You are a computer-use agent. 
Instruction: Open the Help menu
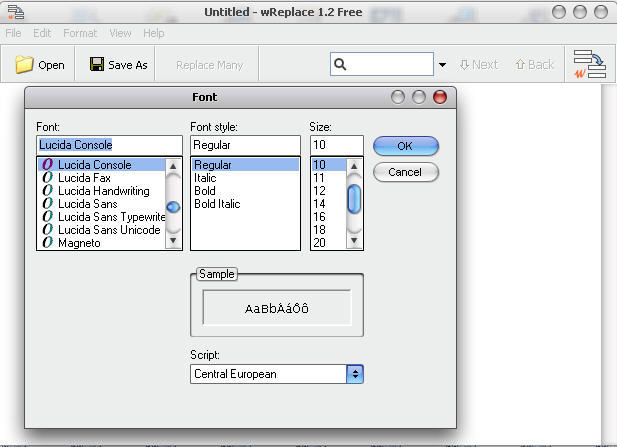point(153,33)
